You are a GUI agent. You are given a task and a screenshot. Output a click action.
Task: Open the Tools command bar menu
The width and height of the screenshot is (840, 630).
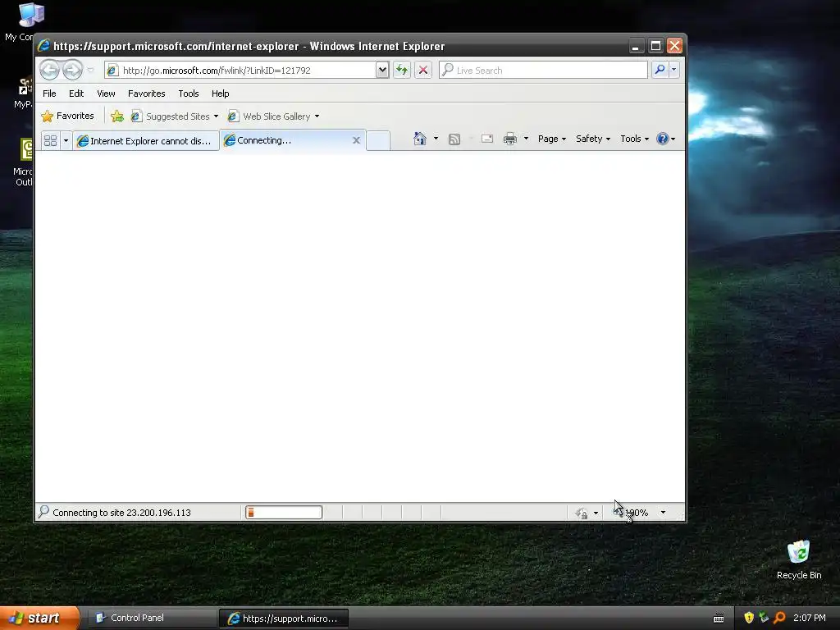tap(634, 139)
